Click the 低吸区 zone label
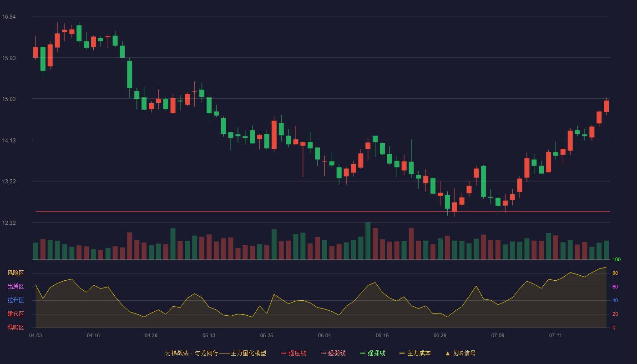The height and width of the screenshot is (364, 637). pos(15,327)
